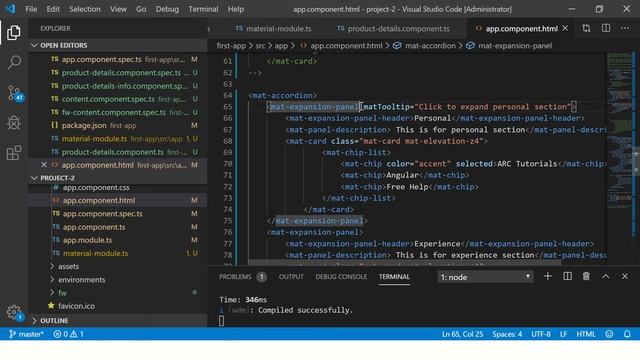The width and height of the screenshot is (640, 360).
Task: Click HTML language mode in status bar
Action: [586, 334]
